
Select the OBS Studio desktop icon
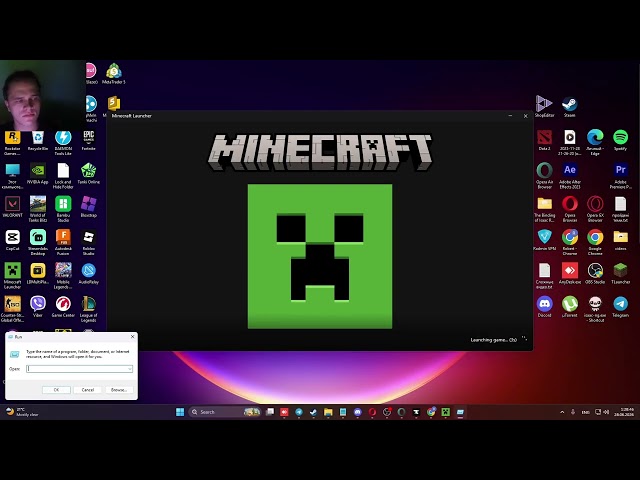(595, 274)
